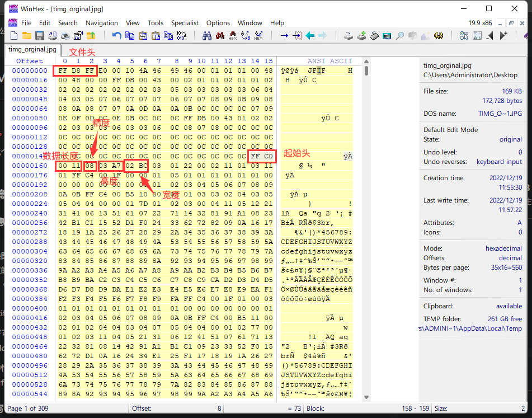Click the '261 GB free' TEMP folder value
The image size is (532, 418).
tap(505, 319)
